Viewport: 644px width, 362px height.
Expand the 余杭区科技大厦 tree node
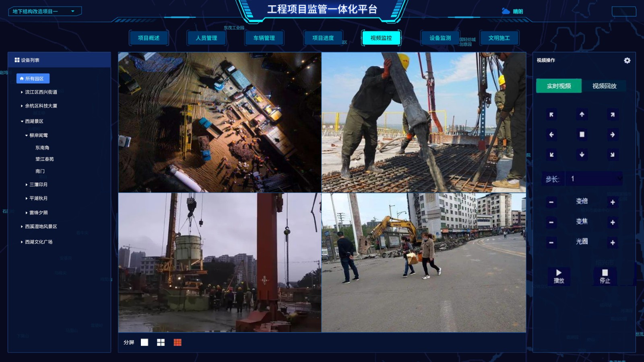(22, 106)
